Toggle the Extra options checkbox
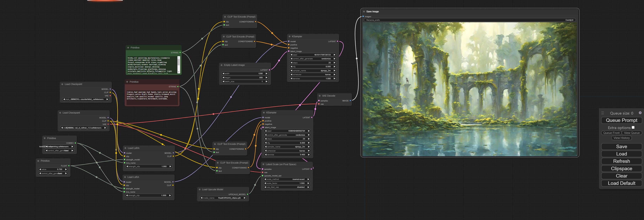This screenshot has width=644, height=220. [x=633, y=127]
